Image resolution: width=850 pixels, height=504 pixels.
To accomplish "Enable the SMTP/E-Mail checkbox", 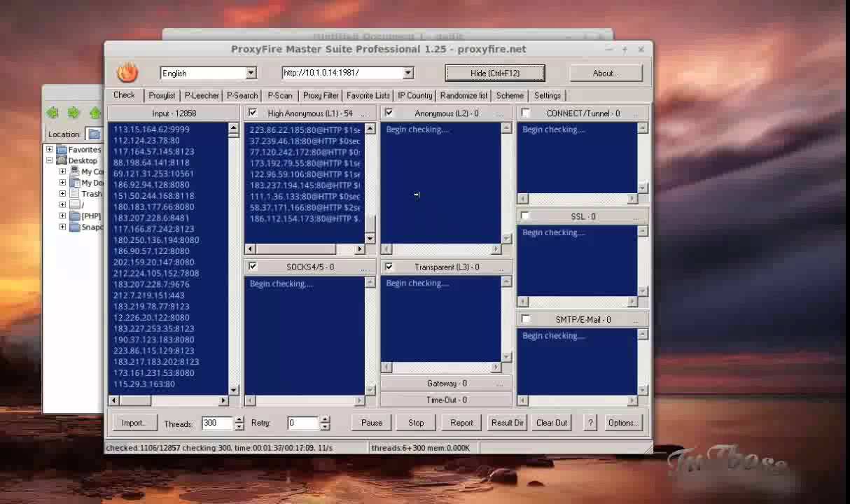I will tap(525, 319).
